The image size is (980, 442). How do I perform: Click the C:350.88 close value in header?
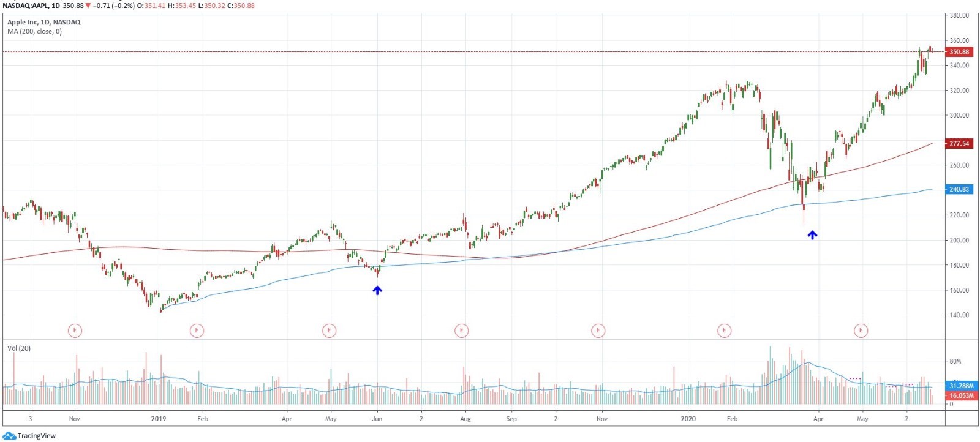[241, 6]
